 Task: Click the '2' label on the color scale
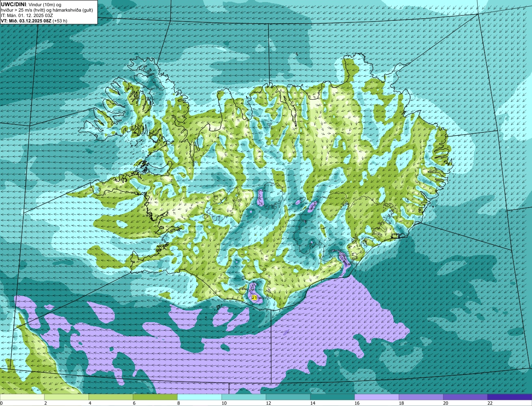point(45,403)
